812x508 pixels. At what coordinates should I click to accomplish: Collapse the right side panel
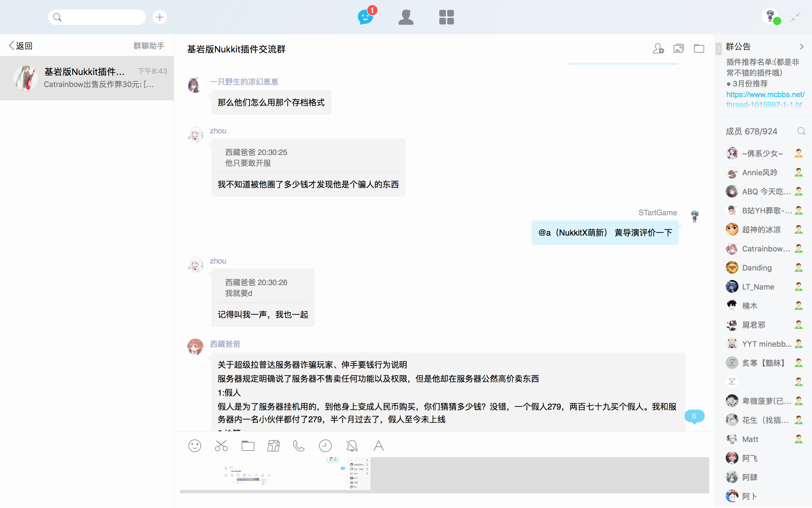tap(718, 49)
